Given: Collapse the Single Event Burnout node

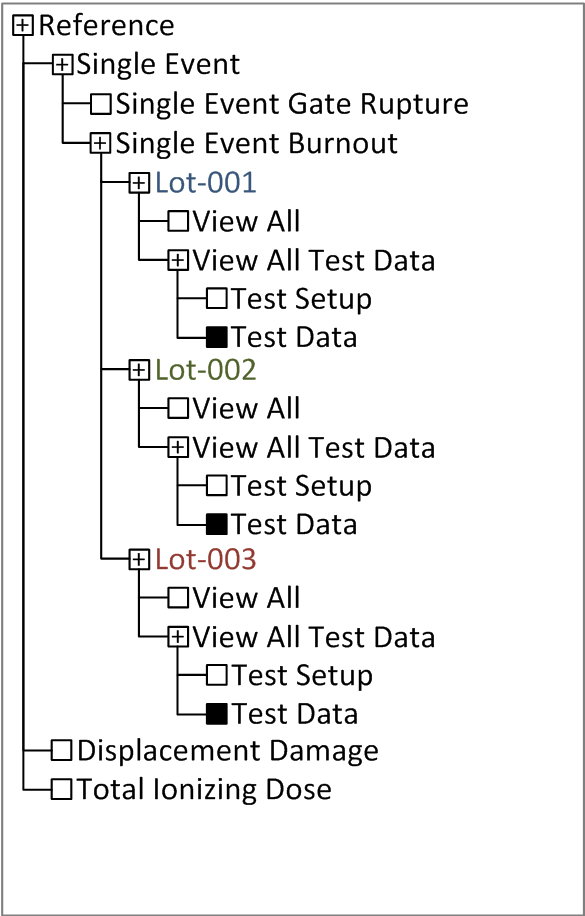Looking at the screenshot, I should [101, 143].
